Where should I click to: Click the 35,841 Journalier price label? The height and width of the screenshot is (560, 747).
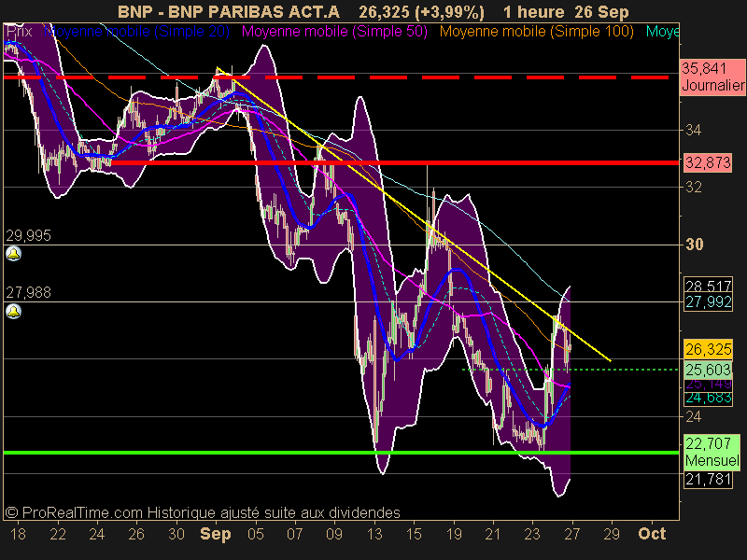click(712, 77)
